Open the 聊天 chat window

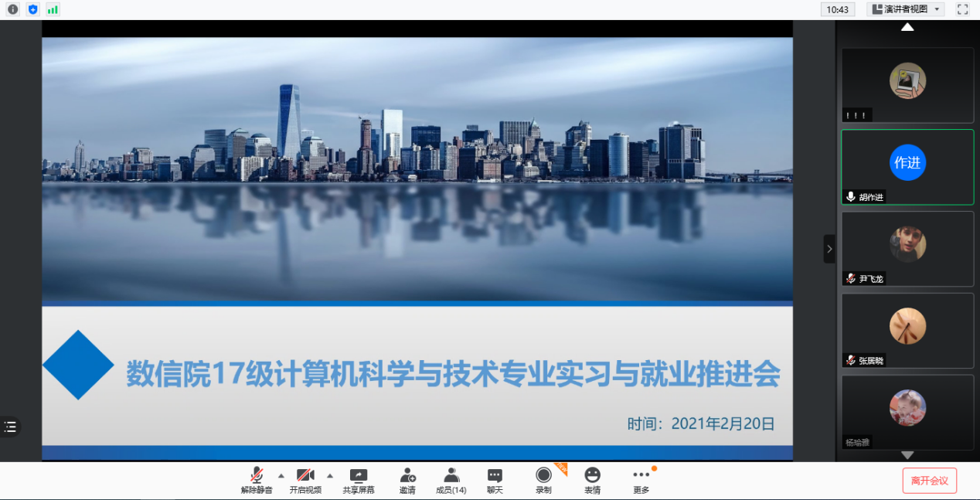tap(495, 480)
